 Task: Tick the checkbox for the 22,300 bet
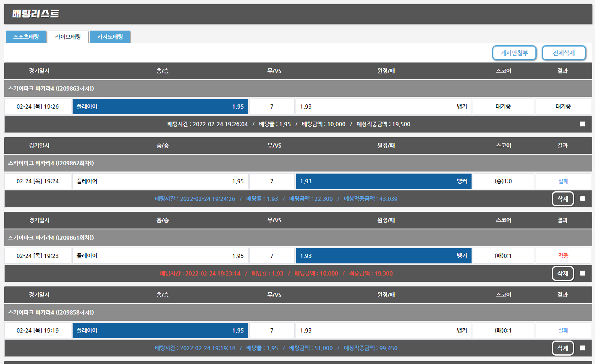[582, 199]
